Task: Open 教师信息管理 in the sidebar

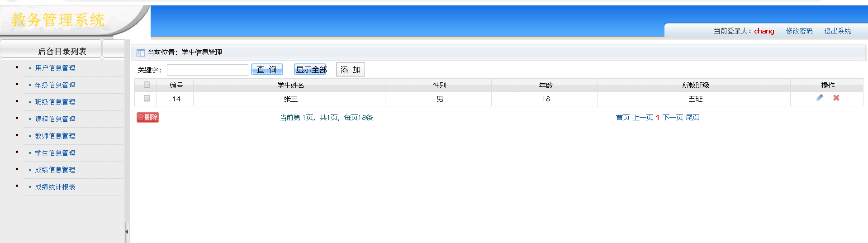Action: tap(55, 136)
